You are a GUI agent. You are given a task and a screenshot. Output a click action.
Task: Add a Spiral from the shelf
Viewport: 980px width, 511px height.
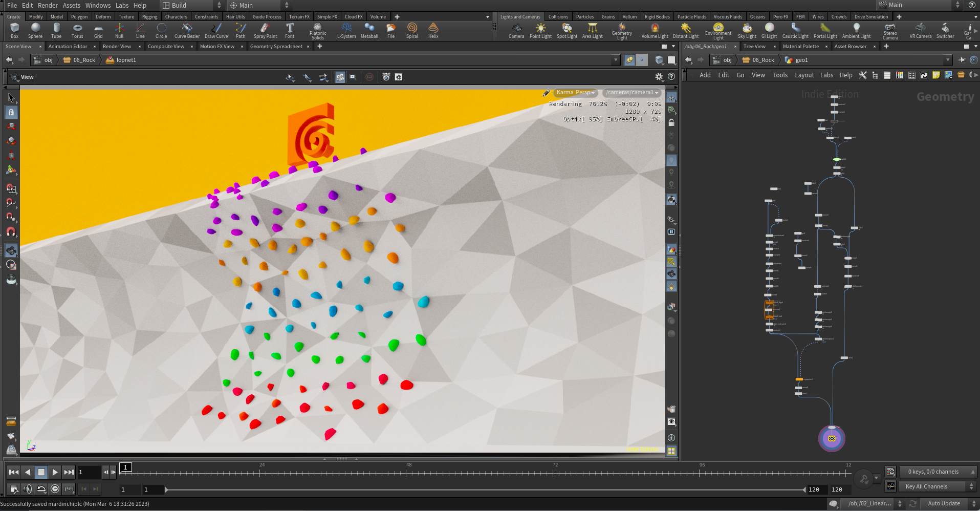[412, 31]
